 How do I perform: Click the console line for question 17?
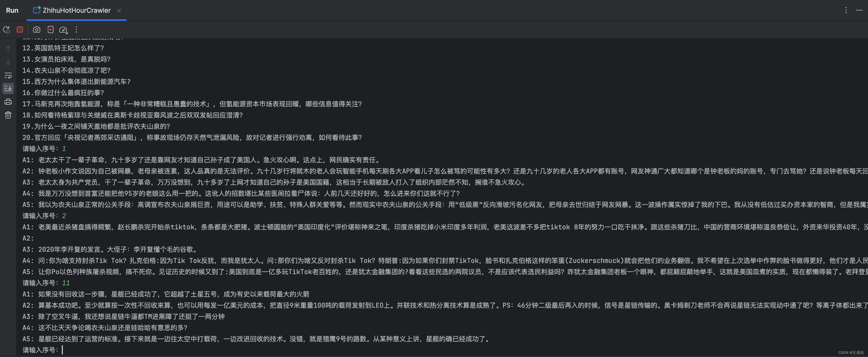coord(192,104)
